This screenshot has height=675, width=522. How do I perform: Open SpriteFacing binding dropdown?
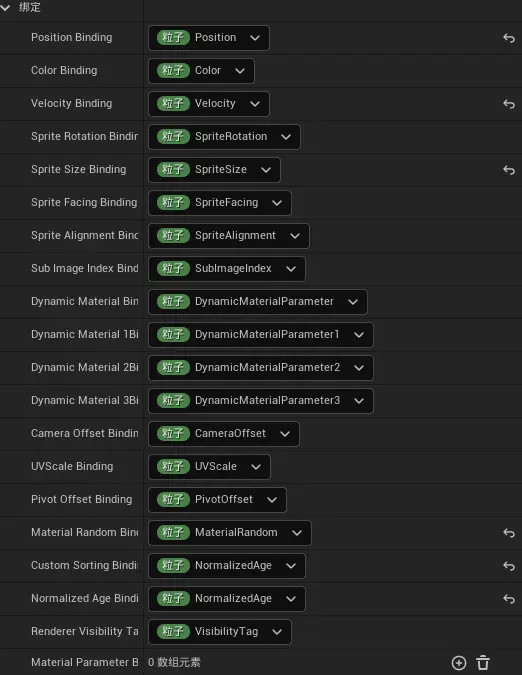219,203
